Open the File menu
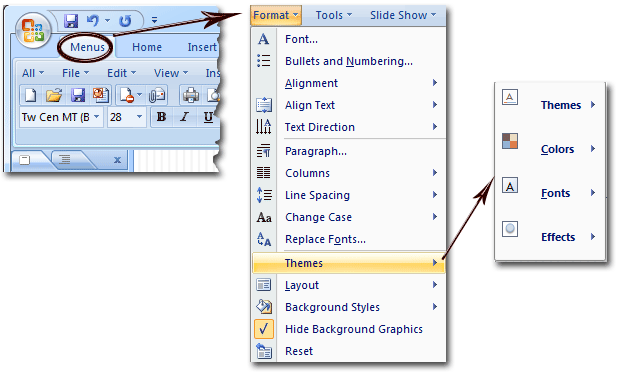 click(x=76, y=73)
